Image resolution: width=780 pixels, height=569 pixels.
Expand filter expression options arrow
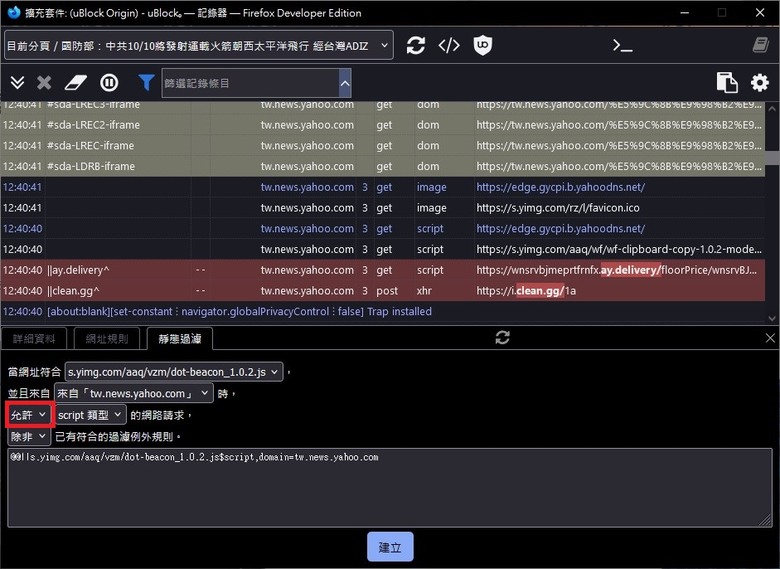pyautogui.click(x=345, y=83)
